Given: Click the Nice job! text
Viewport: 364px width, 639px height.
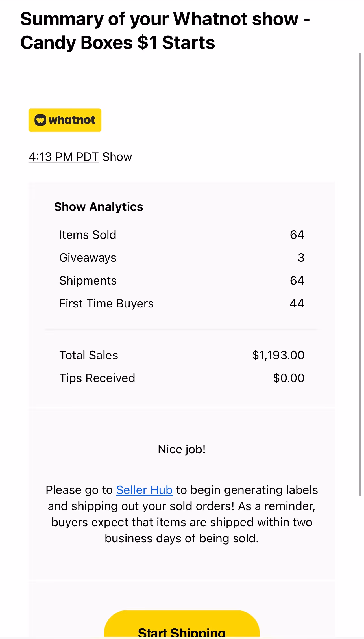Looking at the screenshot, I should (x=182, y=449).
